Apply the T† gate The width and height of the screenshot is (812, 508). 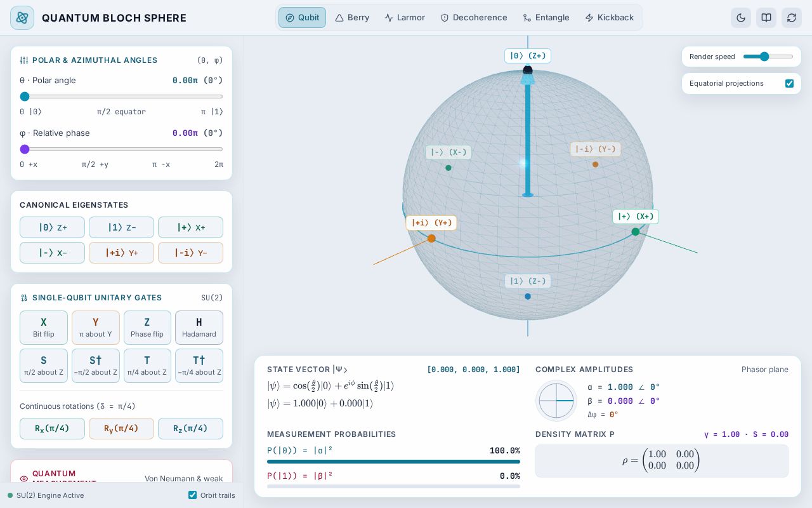[199, 366]
